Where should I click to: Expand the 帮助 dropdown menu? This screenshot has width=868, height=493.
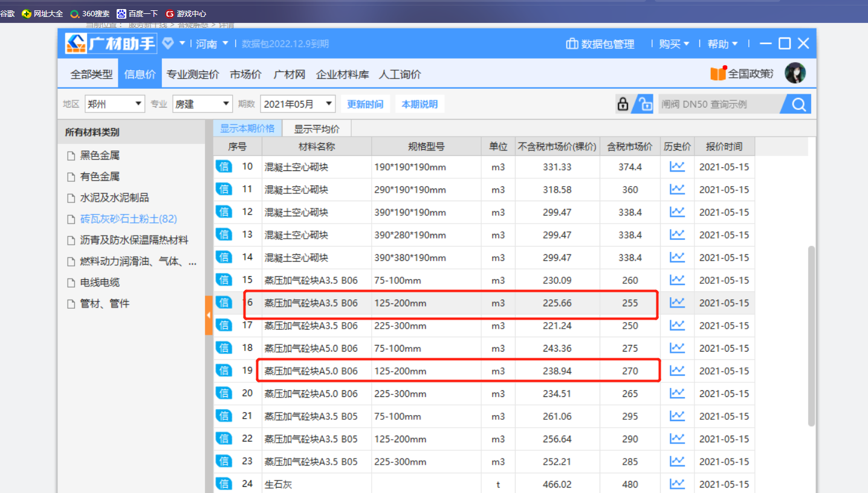point(722,44)
